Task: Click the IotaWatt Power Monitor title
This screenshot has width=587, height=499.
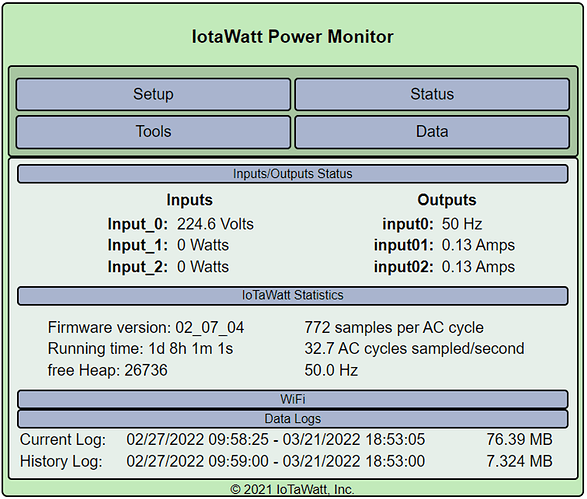Action: 292,37
